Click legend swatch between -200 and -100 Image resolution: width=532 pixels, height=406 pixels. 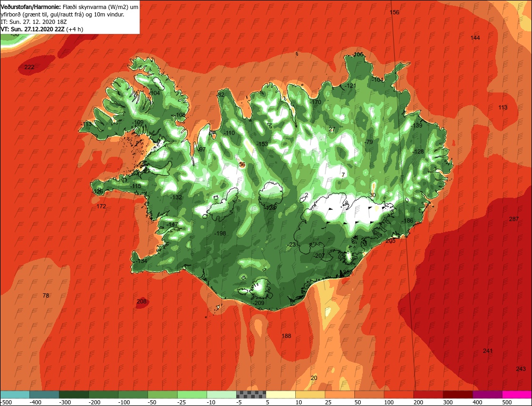tap(104, 394)
